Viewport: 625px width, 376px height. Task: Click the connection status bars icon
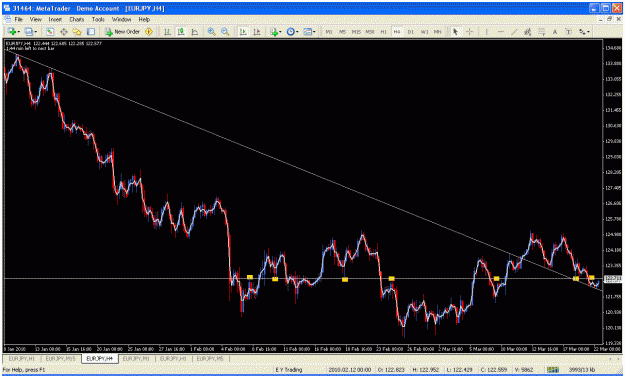pos(552,370)
